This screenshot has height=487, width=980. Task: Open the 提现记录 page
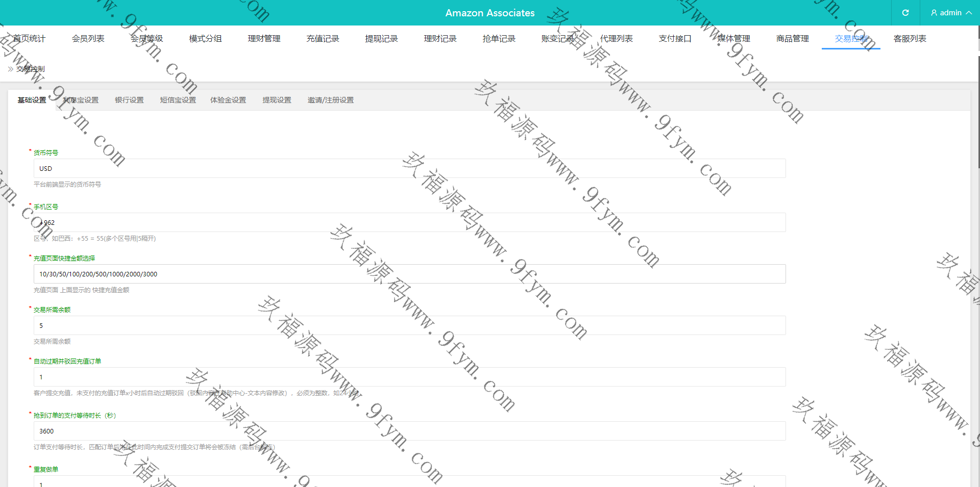(381, 39)
